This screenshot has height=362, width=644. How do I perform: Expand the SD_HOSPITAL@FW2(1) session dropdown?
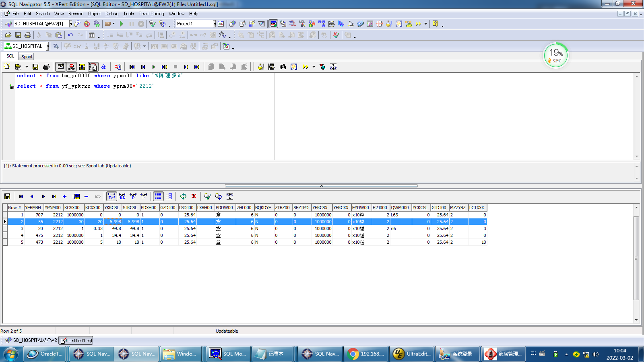coord(70,24)
